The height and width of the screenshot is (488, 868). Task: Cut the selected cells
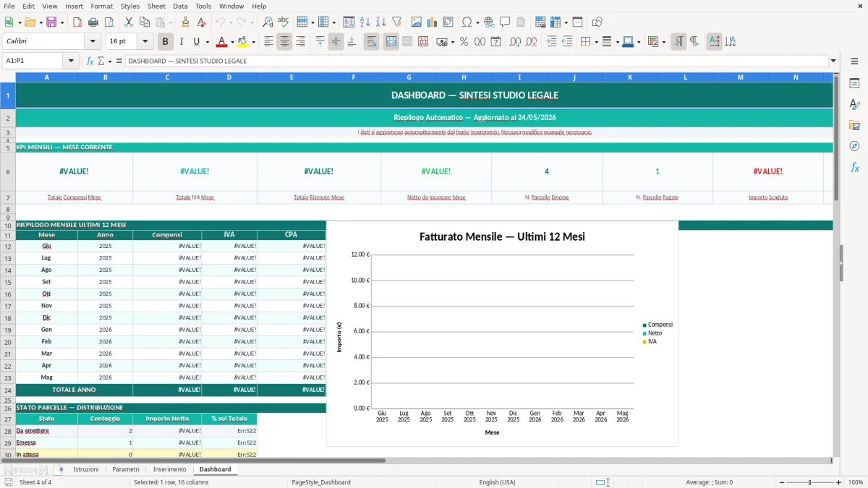(x=129, y=22)
